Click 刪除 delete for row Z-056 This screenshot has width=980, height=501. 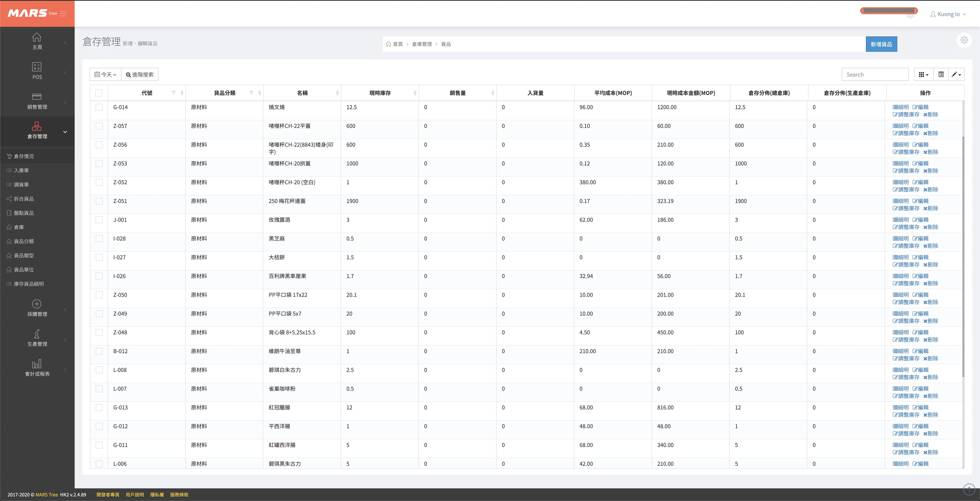(x=931, y=152)
